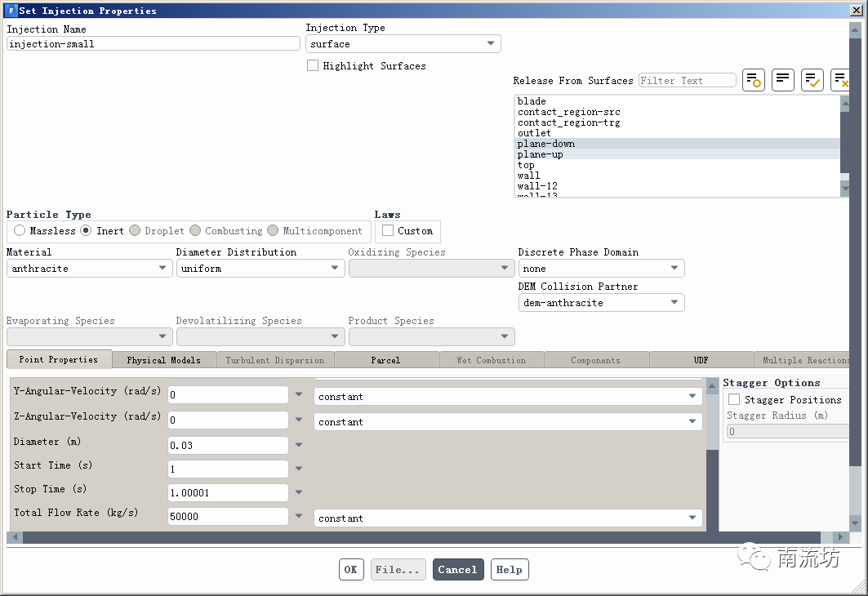
Task: Check the Custom laws checkbox
Action: (x=388, y=231)
